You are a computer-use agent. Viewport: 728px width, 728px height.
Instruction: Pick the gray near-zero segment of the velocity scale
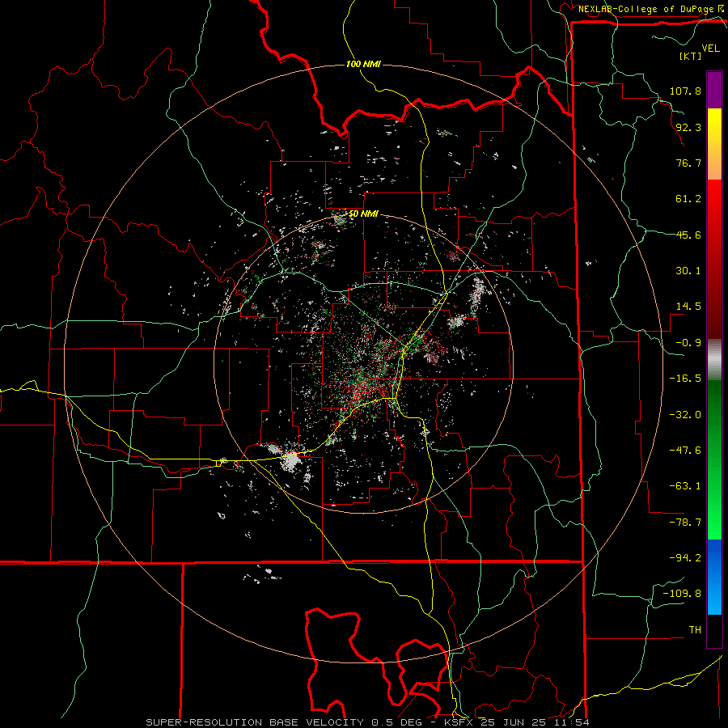714,360
